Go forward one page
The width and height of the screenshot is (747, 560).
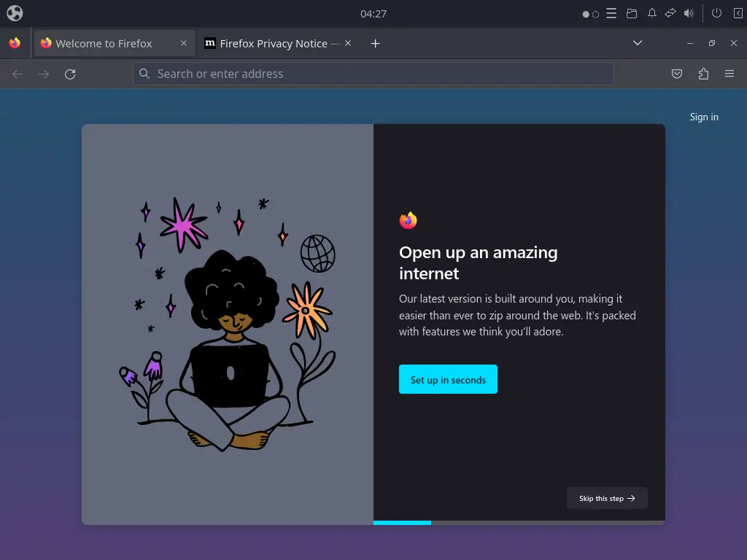click(44, 74)
